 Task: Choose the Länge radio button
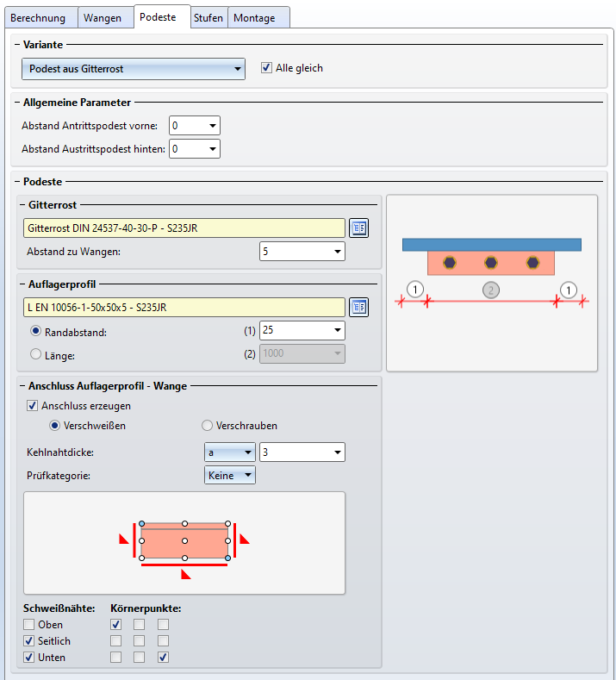click(x=35, y=353)
